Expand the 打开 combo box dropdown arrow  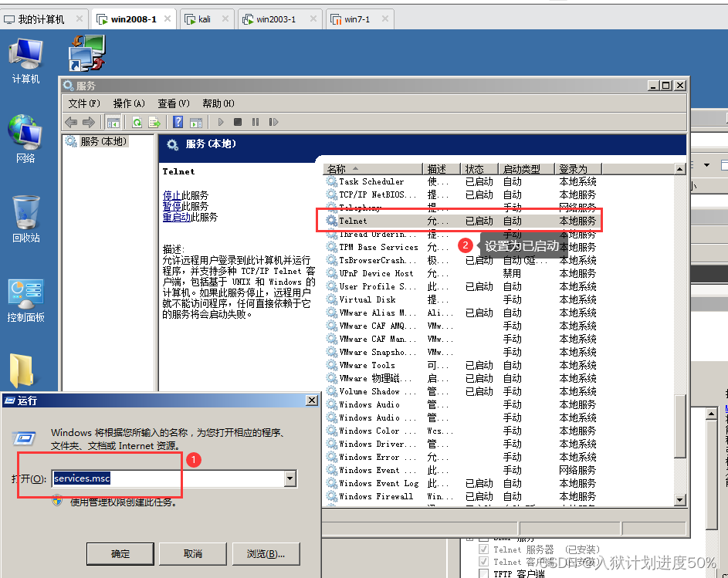point(290,478)
